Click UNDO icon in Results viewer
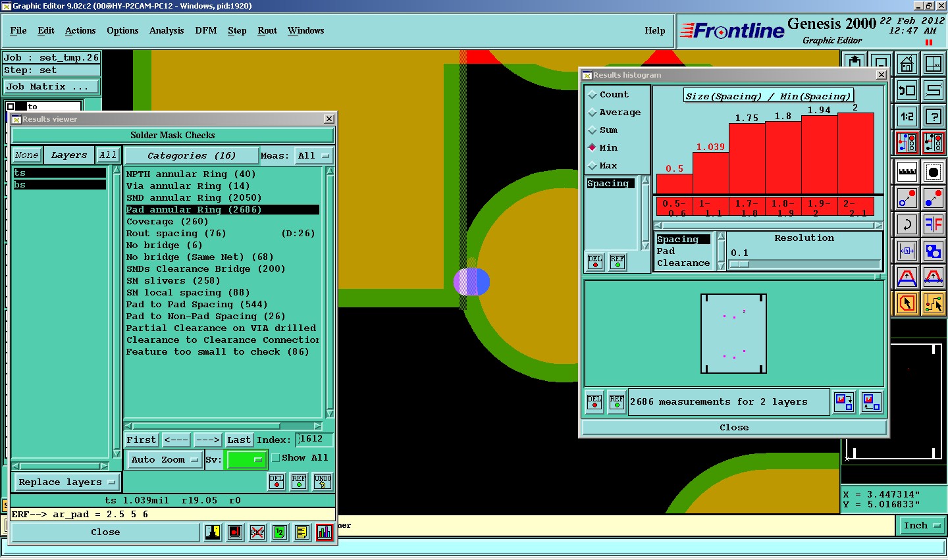The image size is (948, 560). pos(322,482)
